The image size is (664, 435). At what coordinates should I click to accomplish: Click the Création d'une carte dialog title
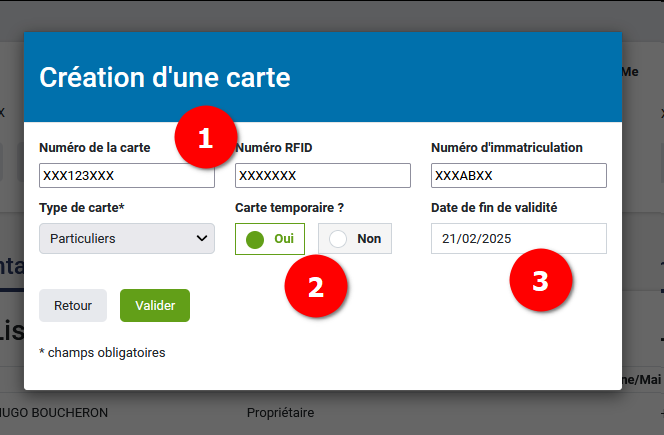[164, 77]
